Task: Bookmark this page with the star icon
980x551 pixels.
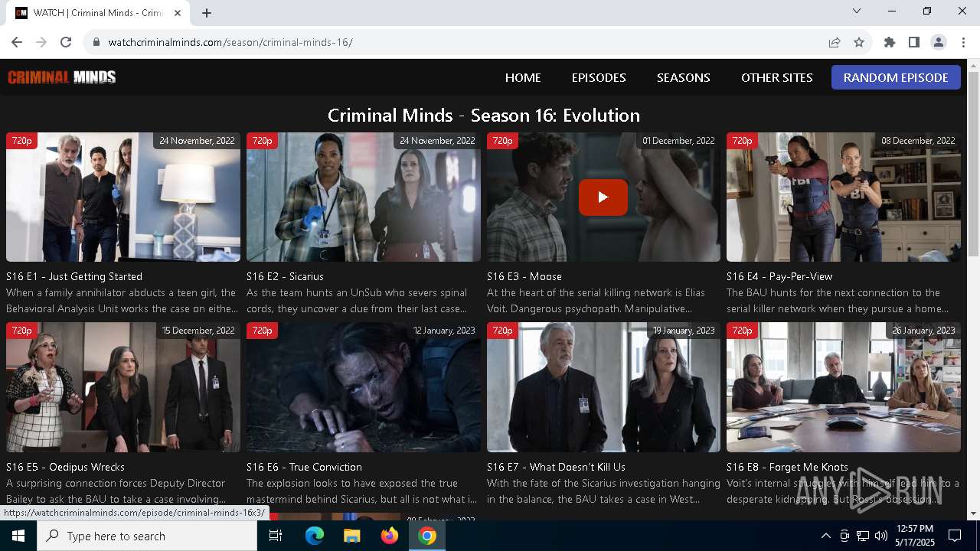Action: pos(859,42)
